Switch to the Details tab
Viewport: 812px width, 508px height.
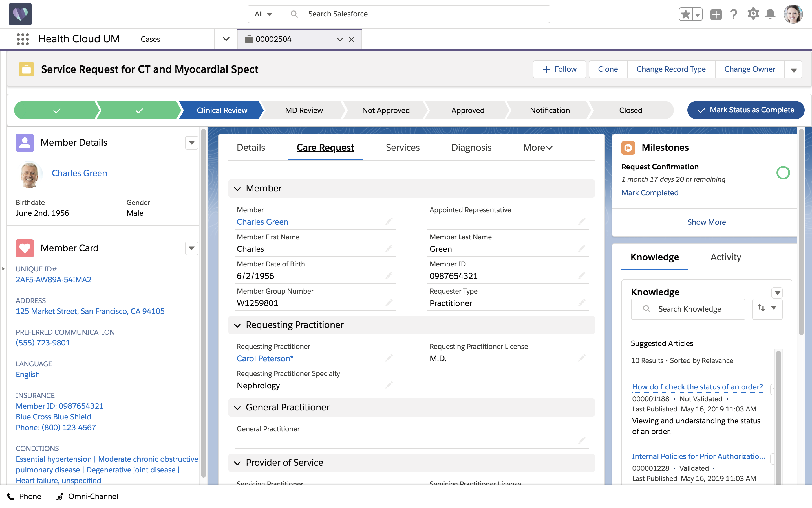tap(251, 148)
